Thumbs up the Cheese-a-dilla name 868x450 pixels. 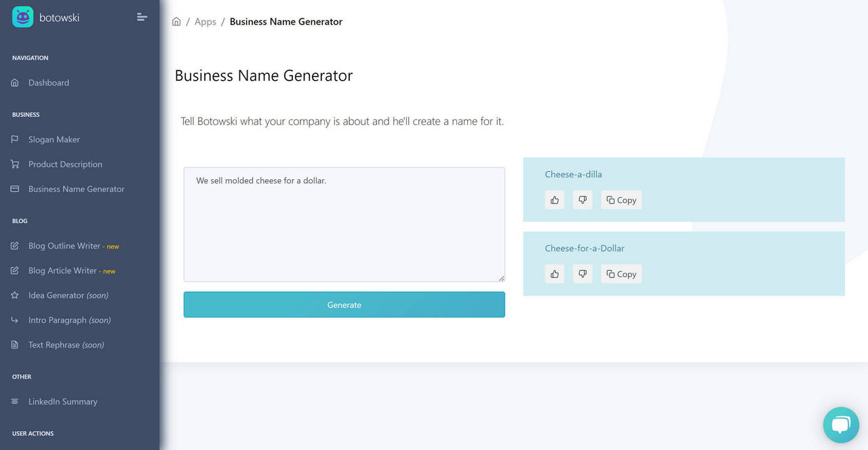pyautogui.click(x=555, y=200)
